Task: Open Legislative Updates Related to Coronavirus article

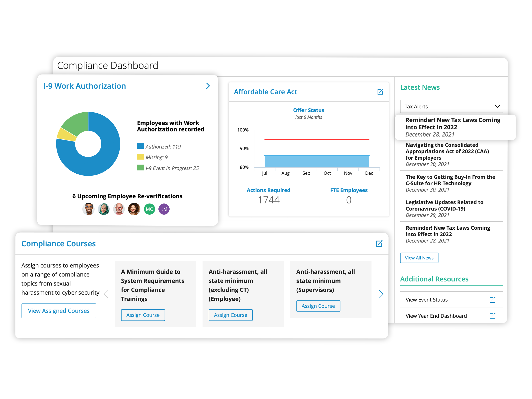Action: click(x=444, y=205)
